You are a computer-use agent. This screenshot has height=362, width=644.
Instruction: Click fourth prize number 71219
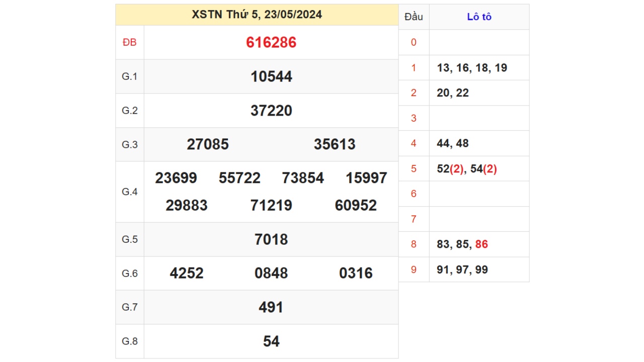click(x=271, y=205)
